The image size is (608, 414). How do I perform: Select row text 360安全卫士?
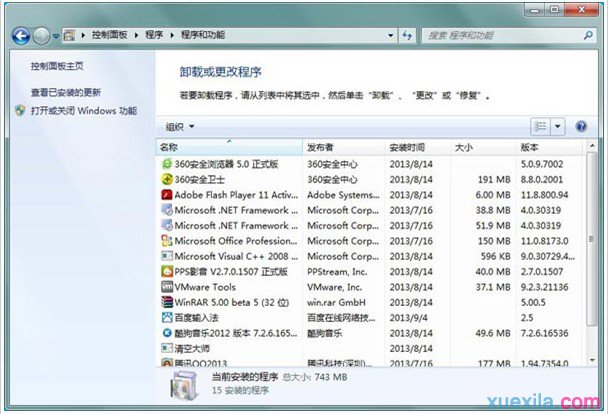(x=199, y=179)
